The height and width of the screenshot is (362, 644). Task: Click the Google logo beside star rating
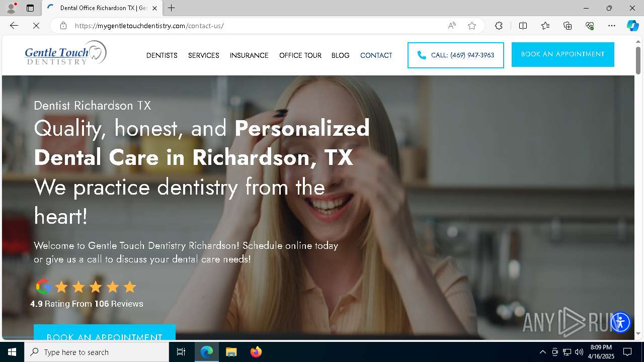click(43, 287)
